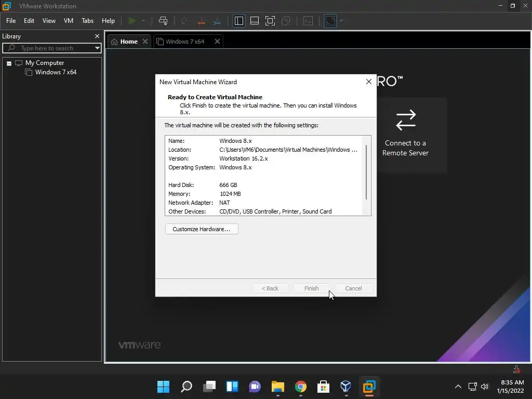This screenshot has height=399, width=532.
Task: Click the Enter Full Screen icon
Action: point(270,21)
